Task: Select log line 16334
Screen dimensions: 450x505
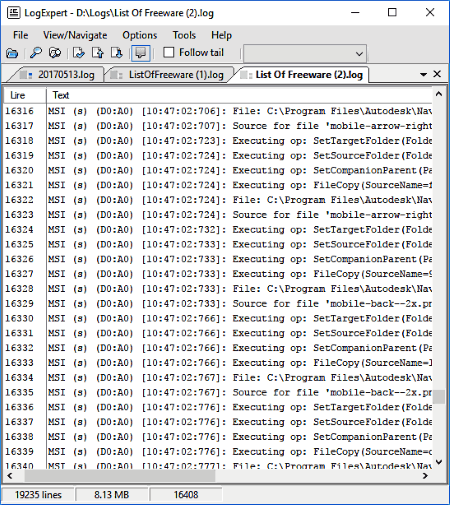Action: point(218,377)
